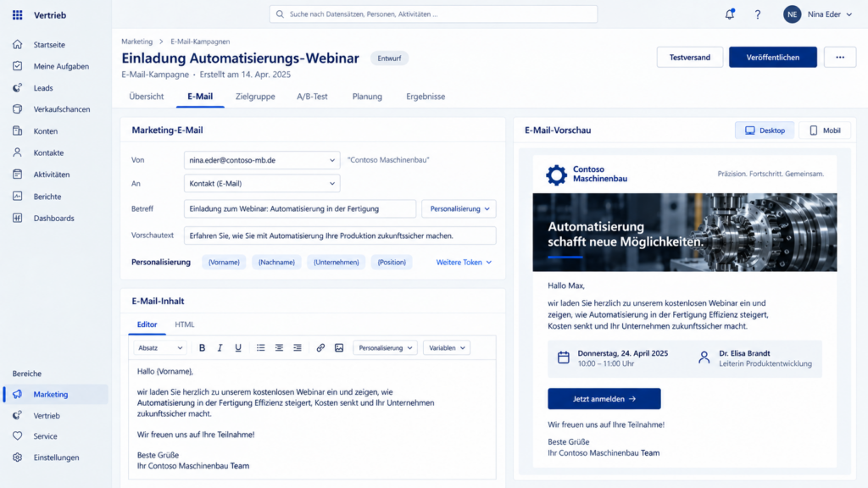The width and height of the screenshot is (868, 488).
Task: Switch preview to Desktop view
Action: [x=765, y=130]
